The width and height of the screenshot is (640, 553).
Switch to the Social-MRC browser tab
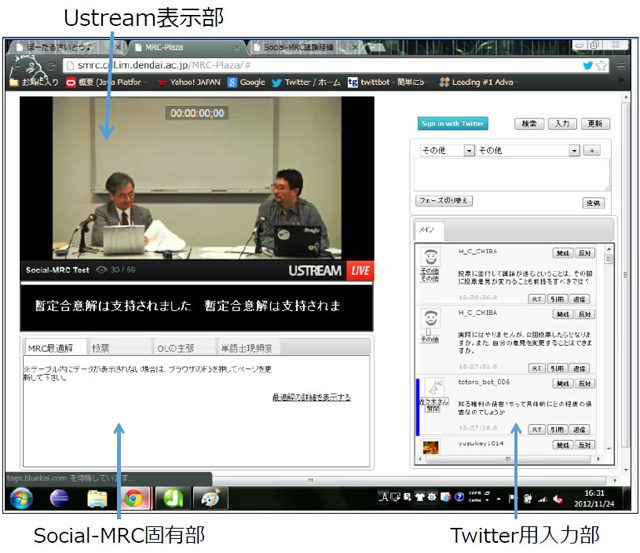click(305, 47)
